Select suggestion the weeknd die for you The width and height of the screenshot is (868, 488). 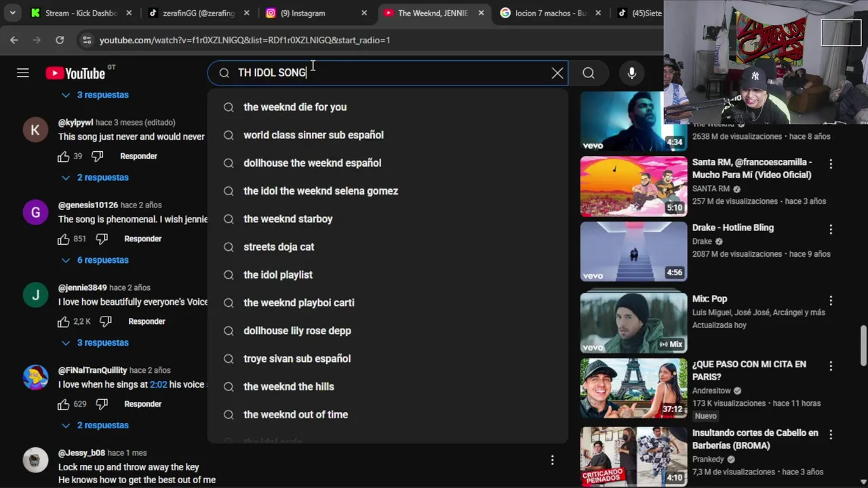[x=388, y=107]
